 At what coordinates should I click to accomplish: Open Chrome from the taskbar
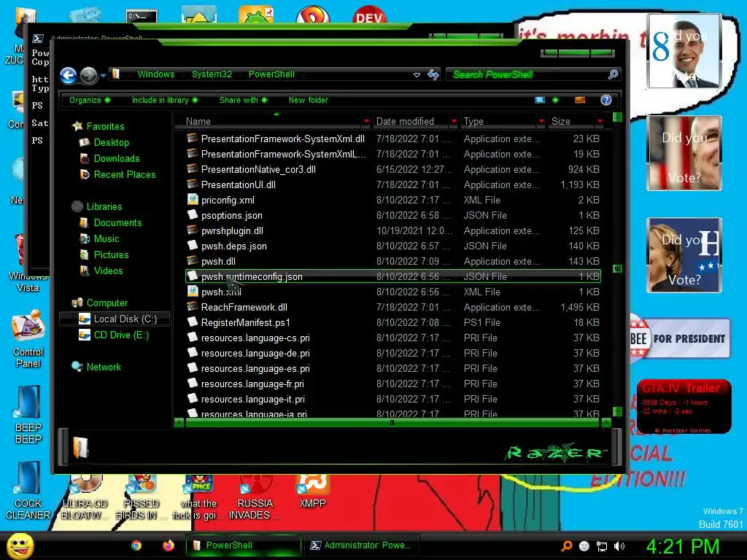136,545
